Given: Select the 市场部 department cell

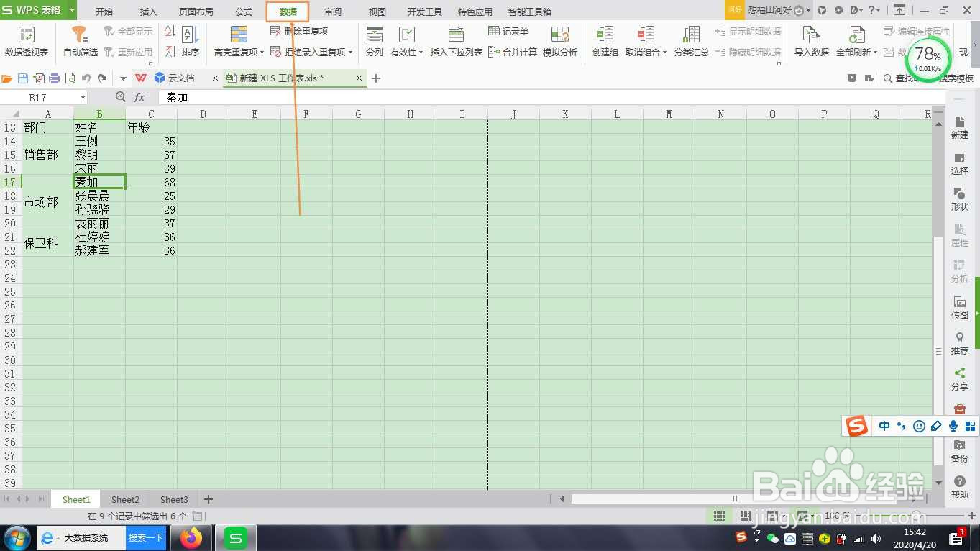Looking at the screenshot, I should click(x=47, y=202).
